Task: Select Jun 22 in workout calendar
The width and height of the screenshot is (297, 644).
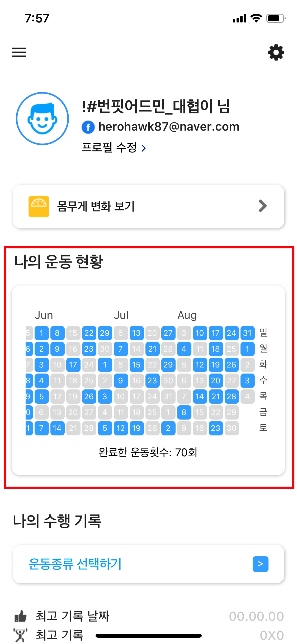Action: tap(89, 333)
